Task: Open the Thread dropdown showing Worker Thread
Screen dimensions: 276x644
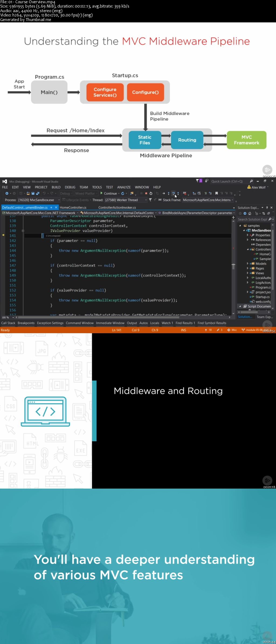Action: (126, 200)
